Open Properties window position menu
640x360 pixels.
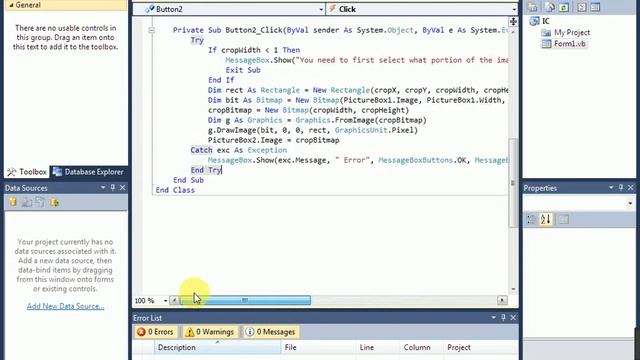(611, 188)
